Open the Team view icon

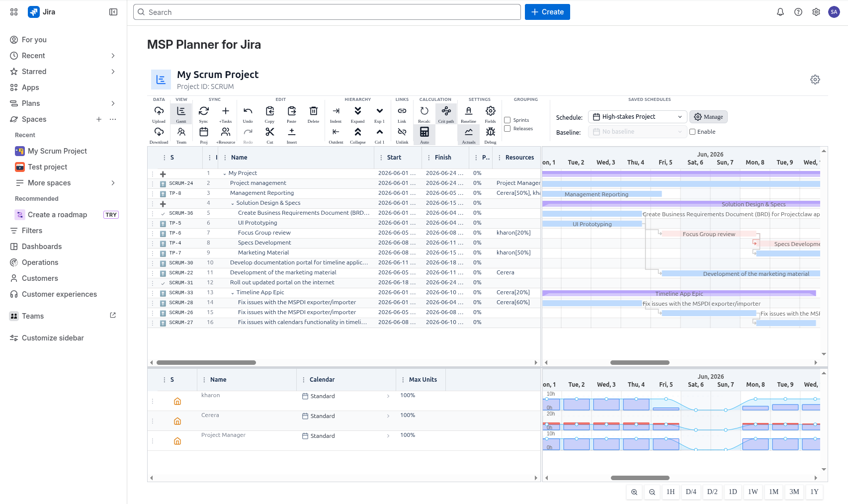pyautogui.click(x=181, y=135)
